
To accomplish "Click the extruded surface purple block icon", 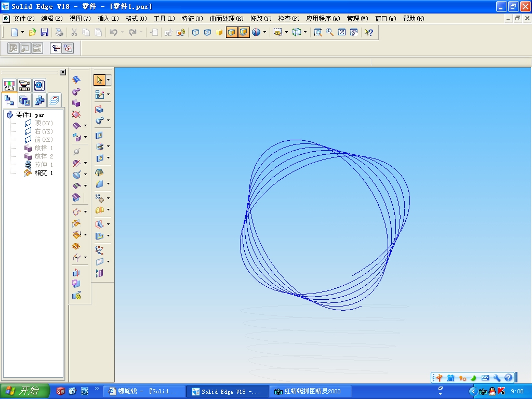I will click(76, 103).
